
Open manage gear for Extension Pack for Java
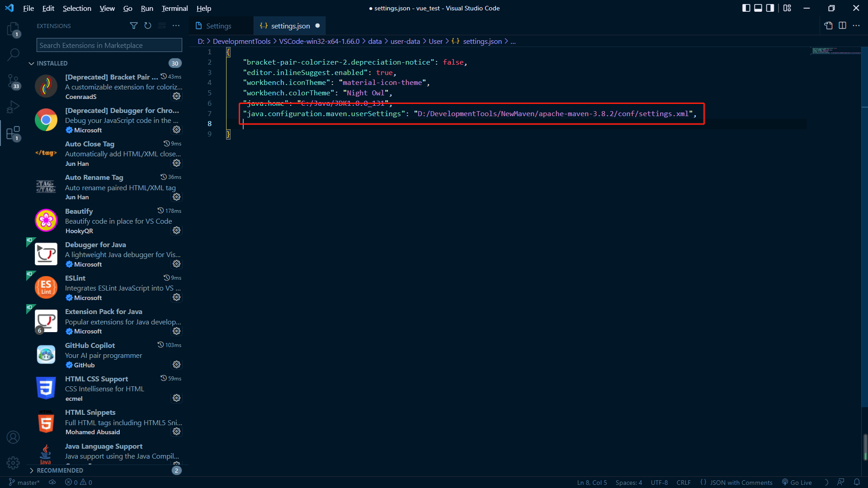[177, 331]
